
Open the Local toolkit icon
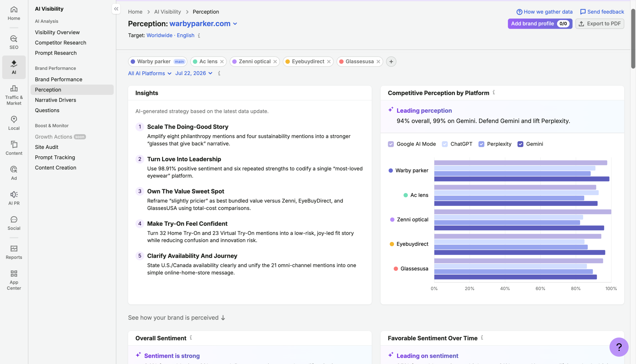[14, 123]
